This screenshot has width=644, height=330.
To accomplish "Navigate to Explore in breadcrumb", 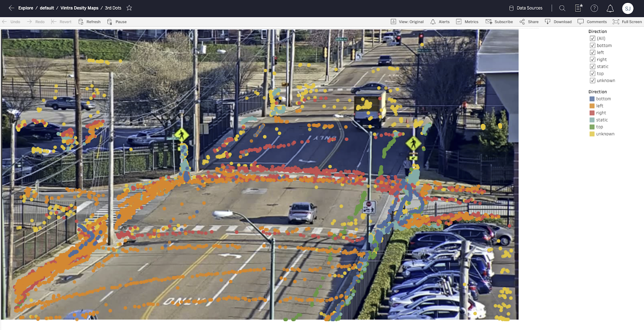I will pos(26,8).
